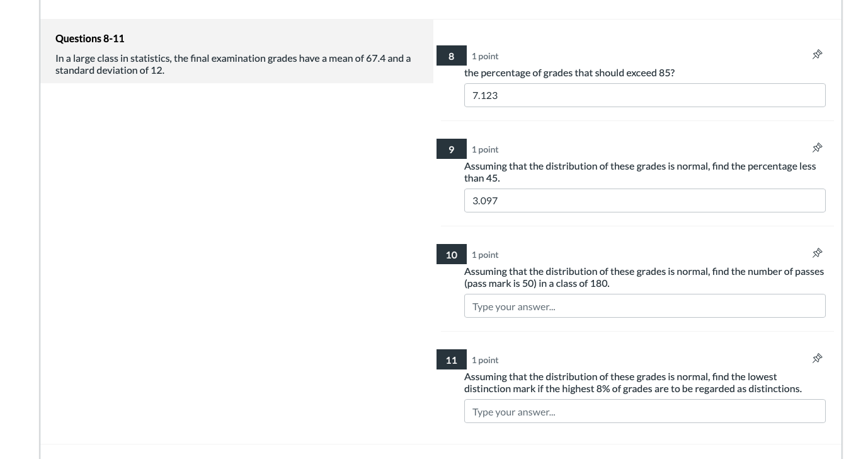Click the "1 point" label on question 11
The height and width of the screenshot is (459, 868).
(x=484, y=359)
